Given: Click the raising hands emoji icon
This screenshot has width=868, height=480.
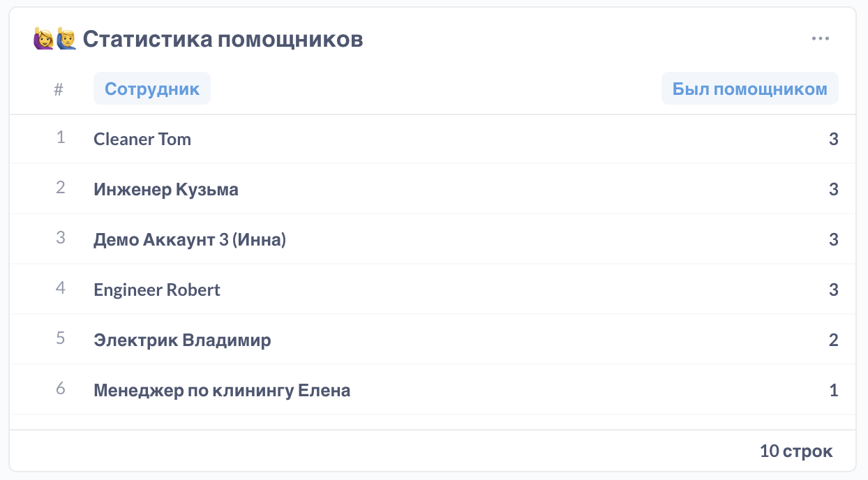Looking at the screenshot, I should coord(54,39).
